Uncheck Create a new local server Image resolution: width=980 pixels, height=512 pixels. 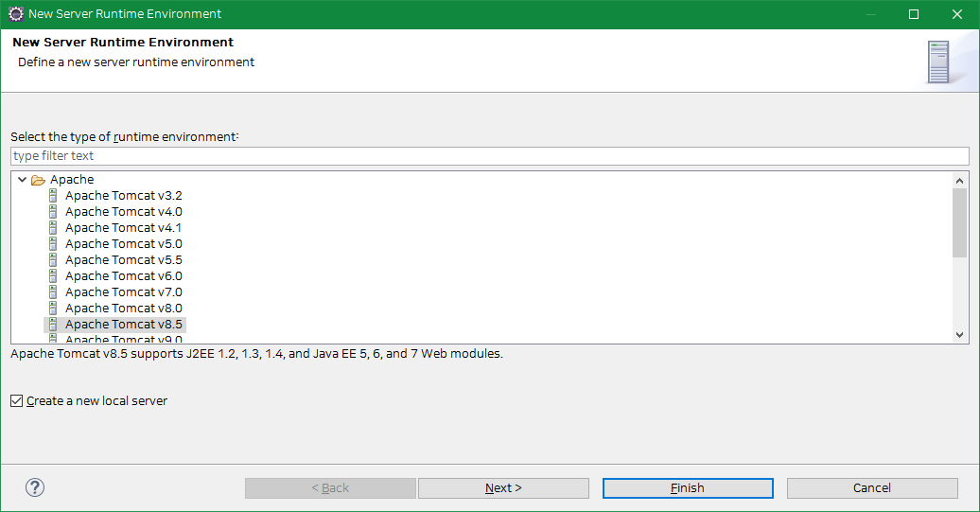click(x=17, y=401)
